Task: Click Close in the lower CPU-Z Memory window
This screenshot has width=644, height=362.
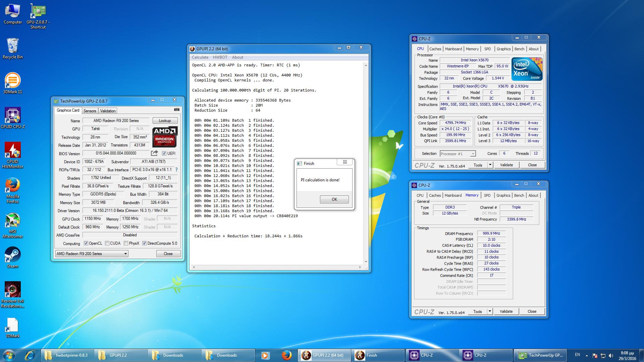Action: 532,311
